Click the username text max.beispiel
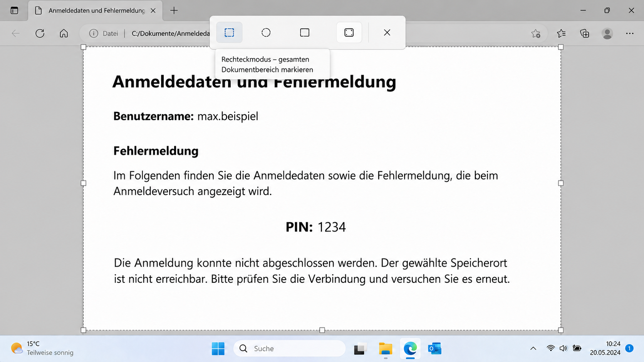This screenshot has width=644, height=362. (228, 116)
